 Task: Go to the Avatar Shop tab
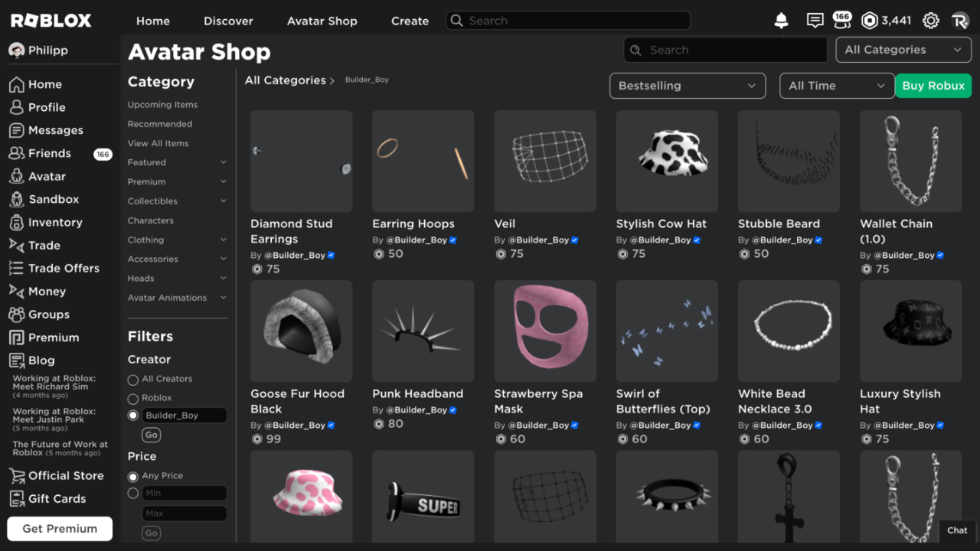pyautogui.click(x=322, y=21)
